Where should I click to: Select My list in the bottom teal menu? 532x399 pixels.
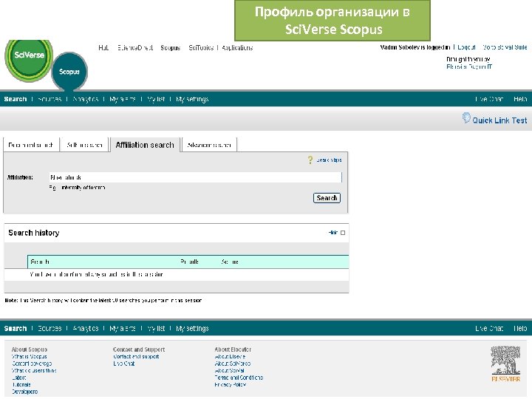(156, 328)
